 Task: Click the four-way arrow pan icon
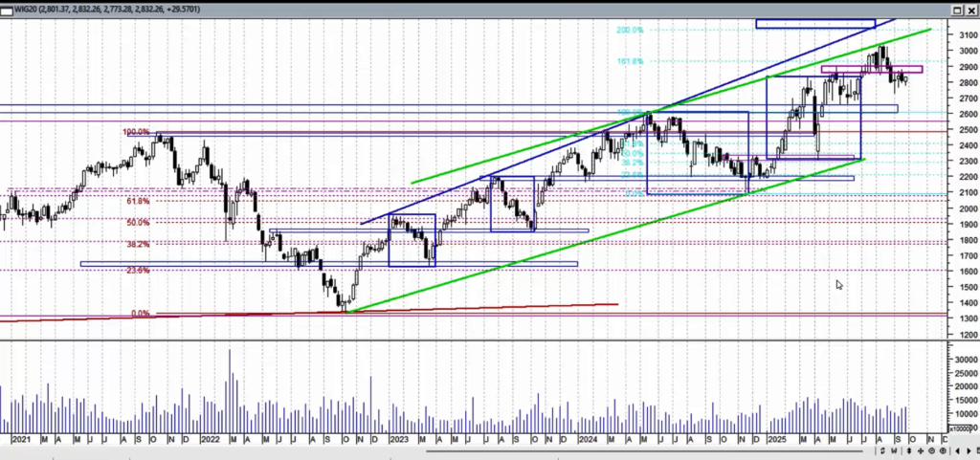pyautogui.click(x=921, y=450)
